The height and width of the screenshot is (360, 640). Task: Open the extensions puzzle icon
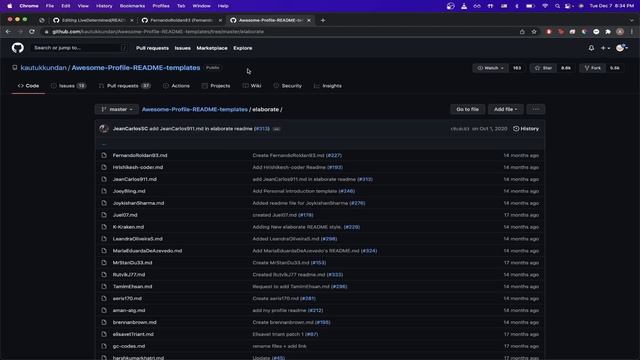pyautogui.click(x=608, y=31)
